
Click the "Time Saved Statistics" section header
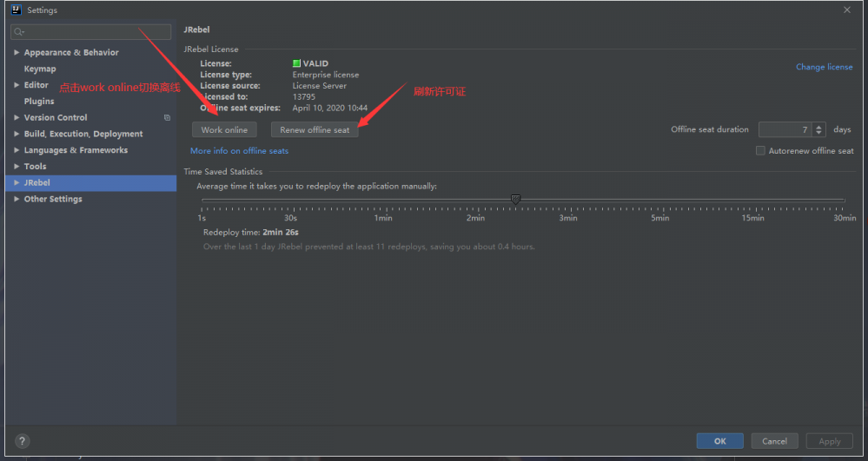(x=223, y=172)
